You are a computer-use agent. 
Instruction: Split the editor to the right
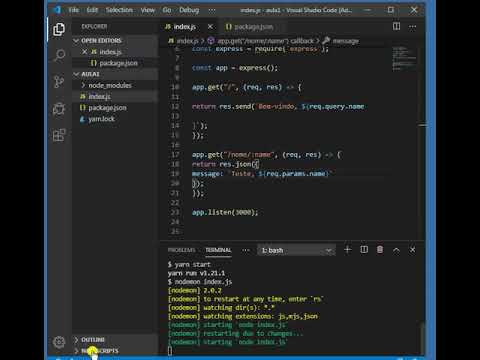[396, 26]
